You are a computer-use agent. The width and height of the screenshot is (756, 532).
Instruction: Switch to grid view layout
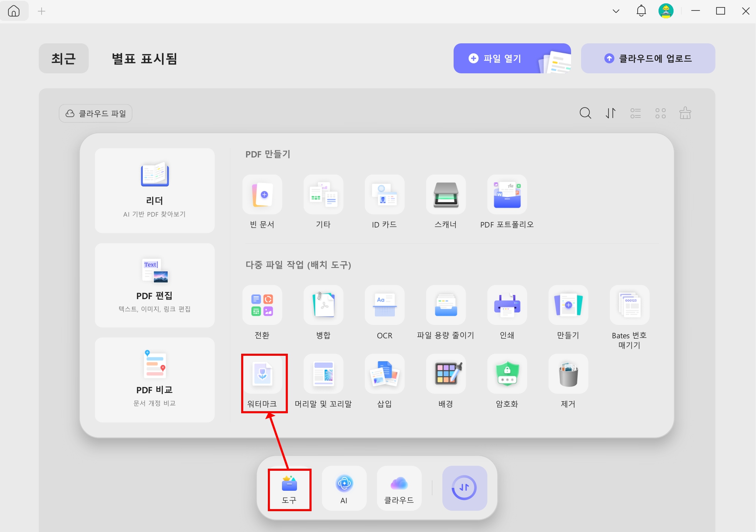(661, 113)
